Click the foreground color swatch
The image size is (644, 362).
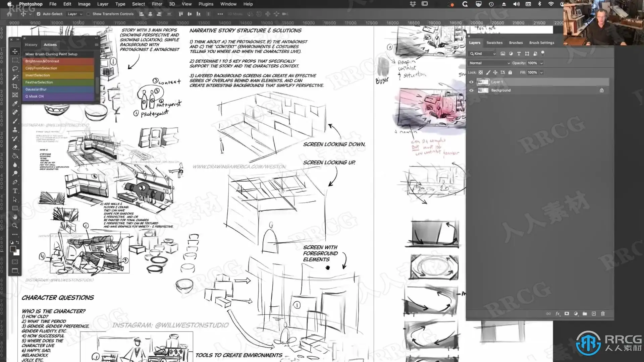pos(13,249)
